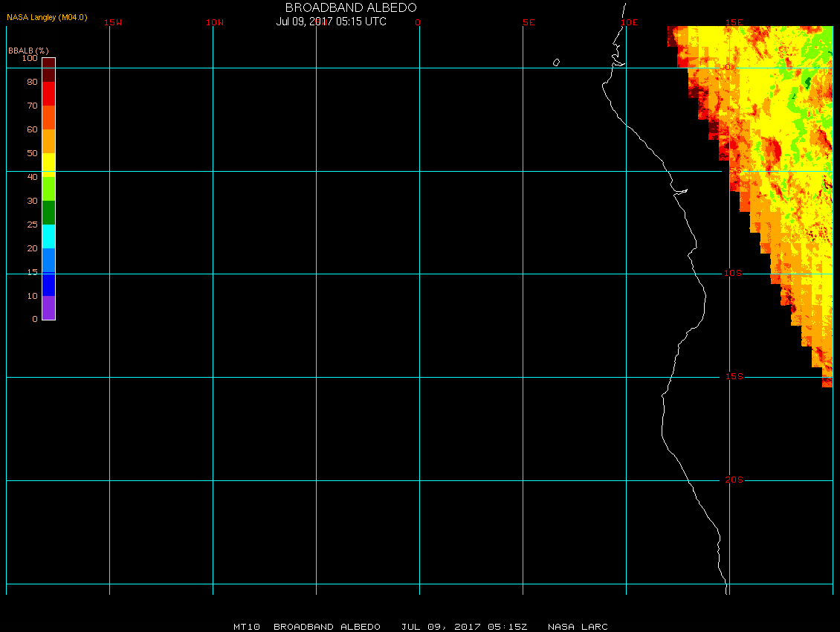The image size is (840, 632).
Task: Click the legend value 30
Action: [x=33, y=201]
